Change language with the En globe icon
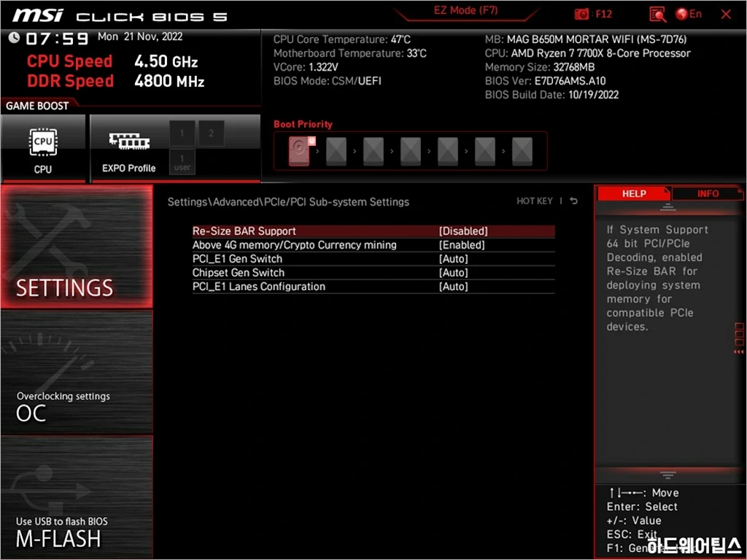The height and width of the screenshot is (560, 747). (689, 14)
